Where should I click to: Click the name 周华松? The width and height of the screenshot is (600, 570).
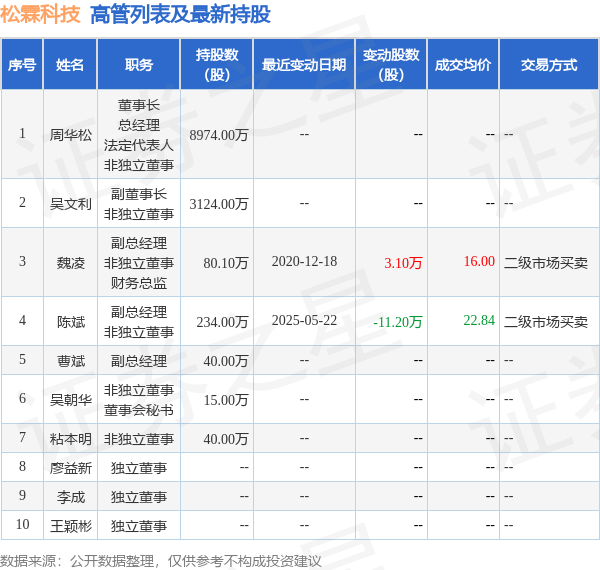71,135
